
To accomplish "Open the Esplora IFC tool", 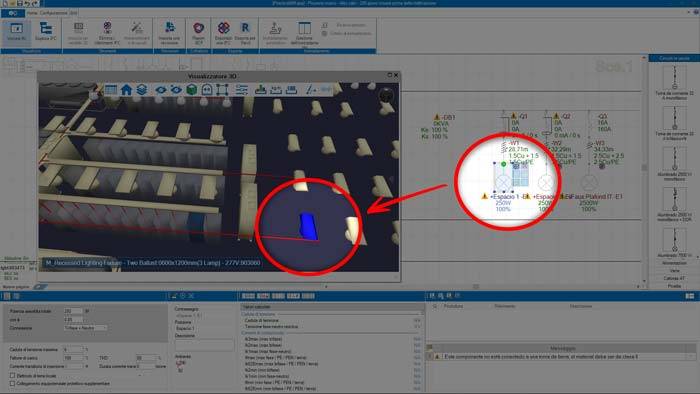I will tap(46, 33).
